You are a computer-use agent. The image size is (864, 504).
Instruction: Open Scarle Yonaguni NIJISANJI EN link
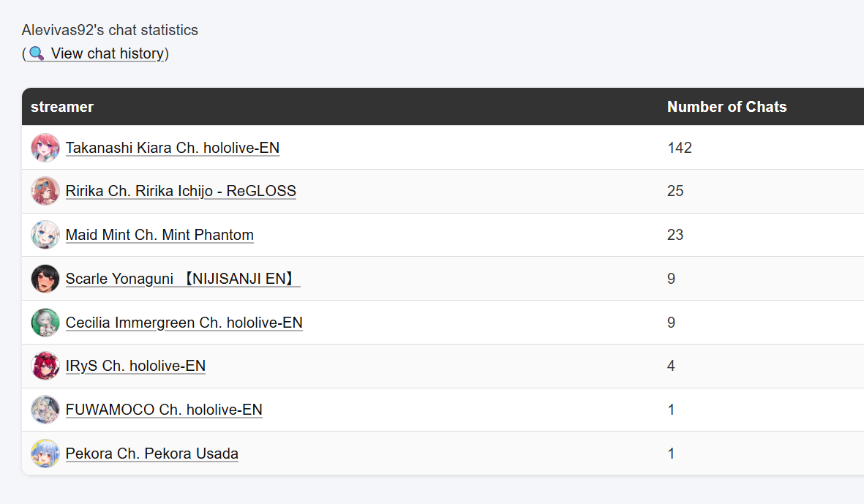183,279
